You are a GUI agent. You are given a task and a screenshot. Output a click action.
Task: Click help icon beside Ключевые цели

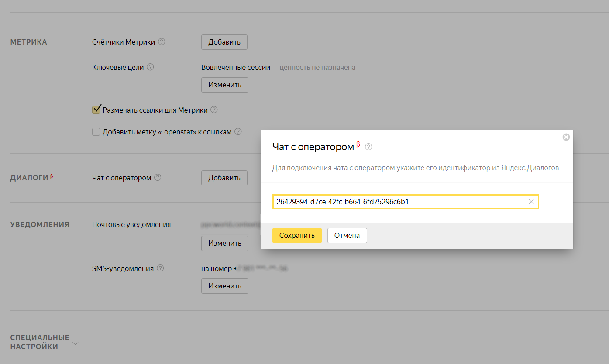click(150, 67)
